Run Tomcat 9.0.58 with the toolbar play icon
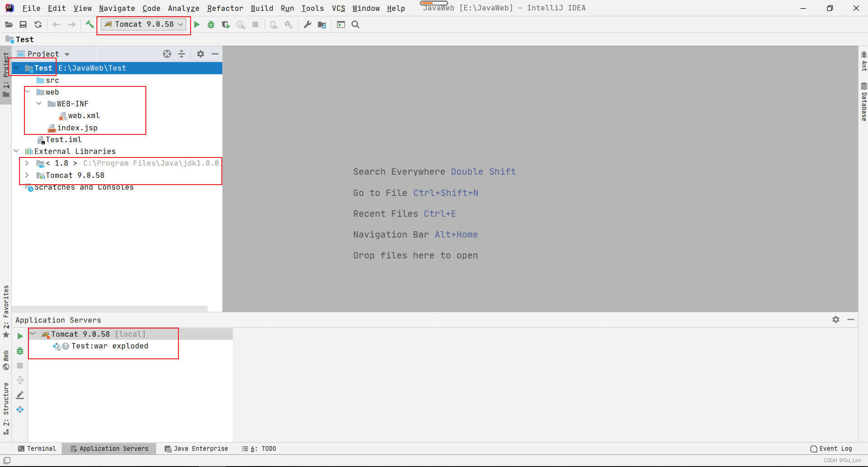The height and width of the screenshot is (467, 868). 197,24
